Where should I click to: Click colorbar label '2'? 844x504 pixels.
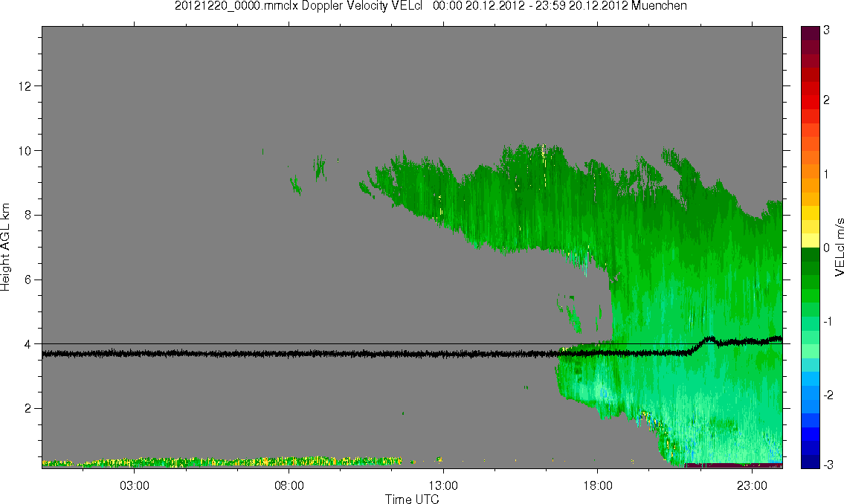(x=826, y=100)
